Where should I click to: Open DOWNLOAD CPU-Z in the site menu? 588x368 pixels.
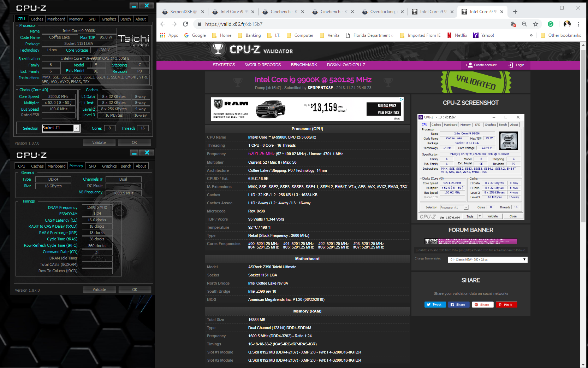point(346,65)
